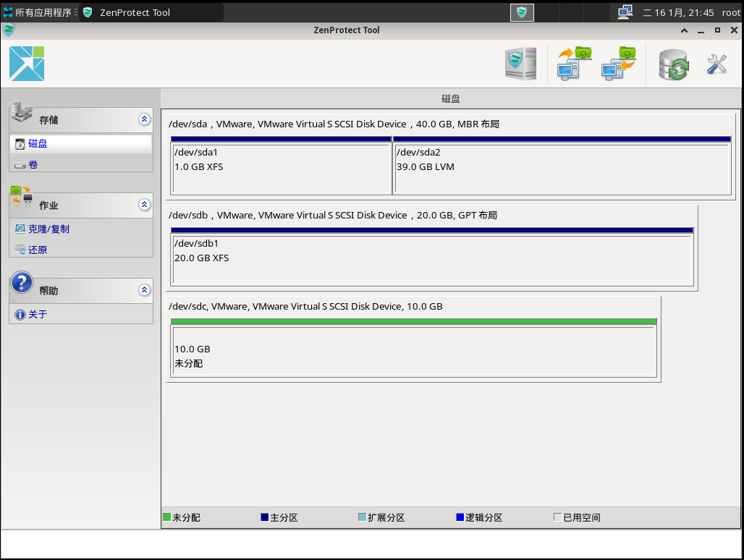Select 卷 in the storage sidebar

point(33,165)
